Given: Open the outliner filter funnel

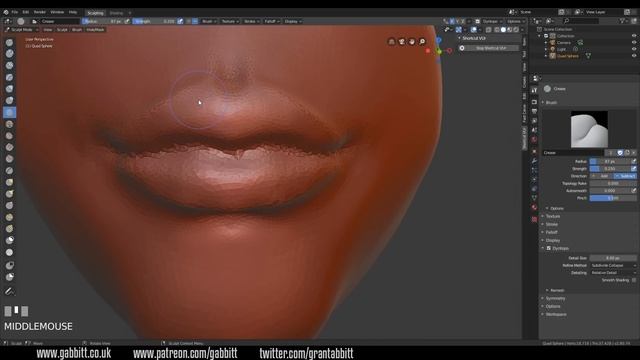Looking at the screenshot, I should 622,21.
